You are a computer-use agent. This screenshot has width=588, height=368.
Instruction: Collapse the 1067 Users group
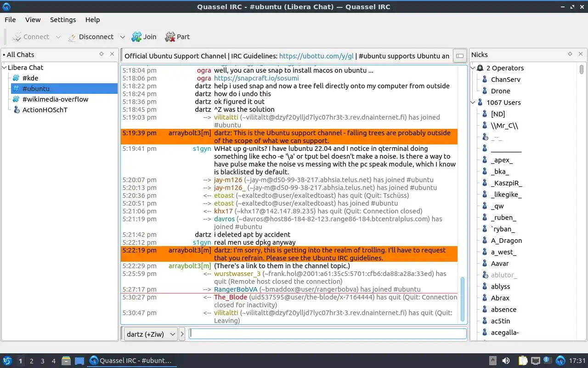tap(474, 103)
